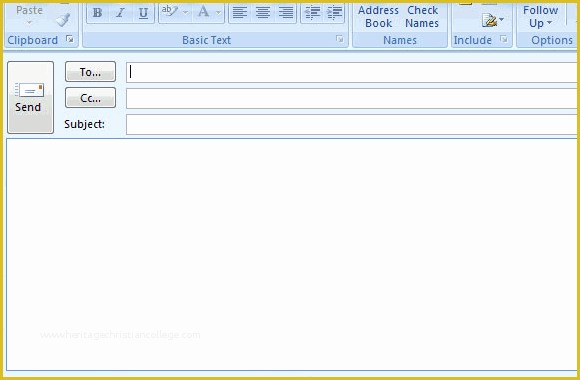
Task: Center align text
Action: tap(263, 13)
